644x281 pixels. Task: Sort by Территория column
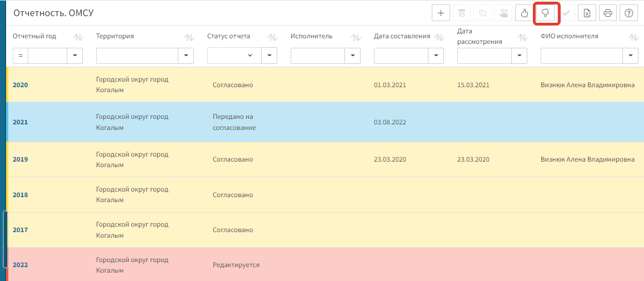(189, 37)
